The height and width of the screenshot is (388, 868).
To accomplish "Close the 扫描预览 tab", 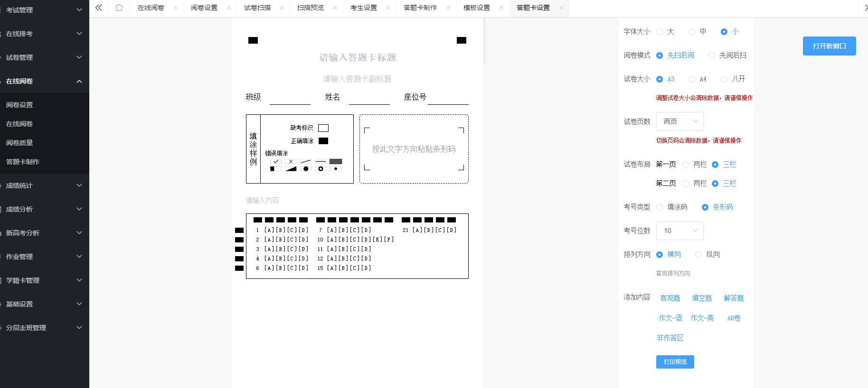I will tap(335, 8).
